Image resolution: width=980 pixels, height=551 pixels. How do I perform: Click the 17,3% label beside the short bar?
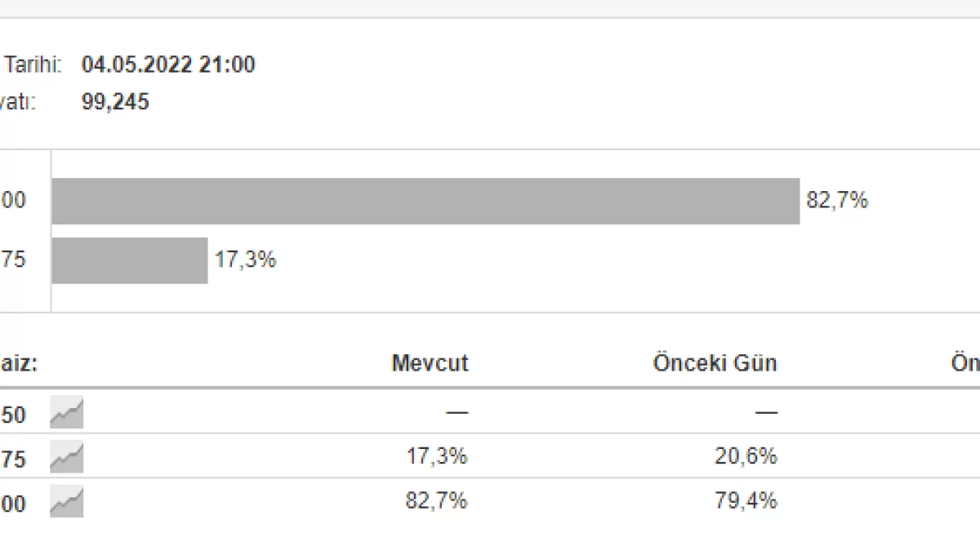(245, 260)
